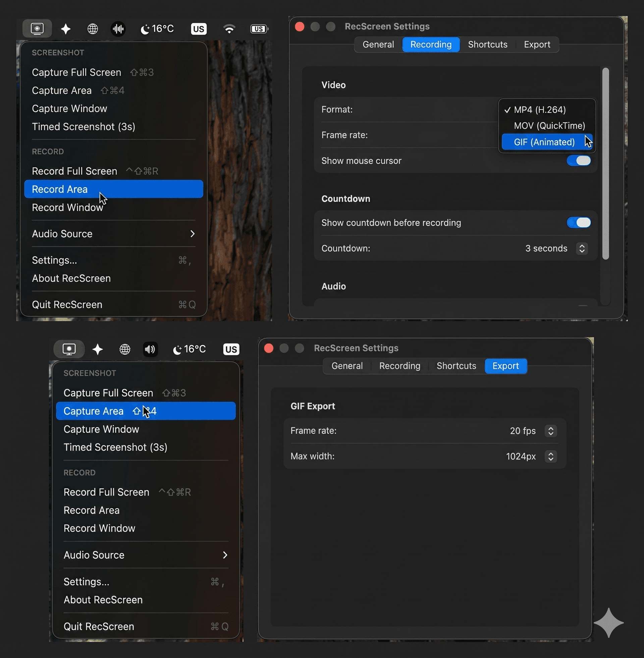Close the top RecScreen Settings window
Viewport: 644px width, 658px height.
click(x=300, y=27)
